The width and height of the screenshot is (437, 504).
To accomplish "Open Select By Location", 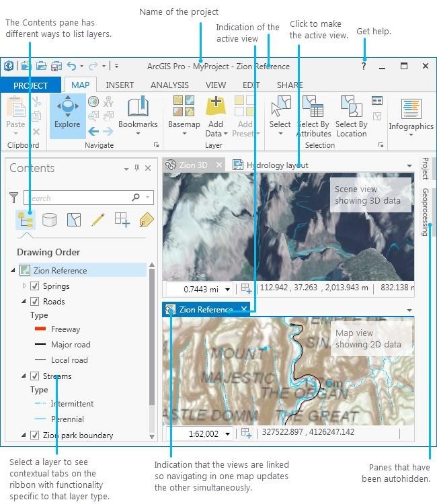I will click(352, 116).
